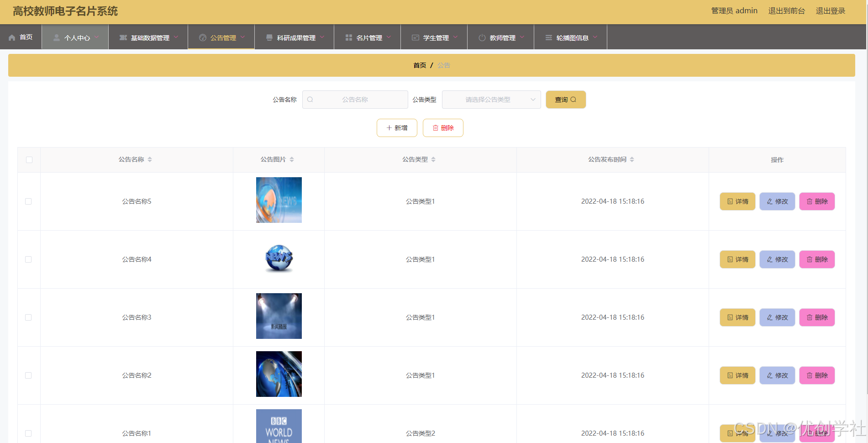Go to 首页 in navigation bar

point(21,37)
